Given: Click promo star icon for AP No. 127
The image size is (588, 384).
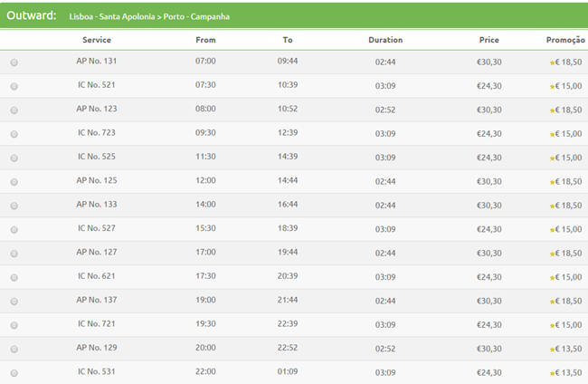Looking at the screenshot, I should pos(552,254).
